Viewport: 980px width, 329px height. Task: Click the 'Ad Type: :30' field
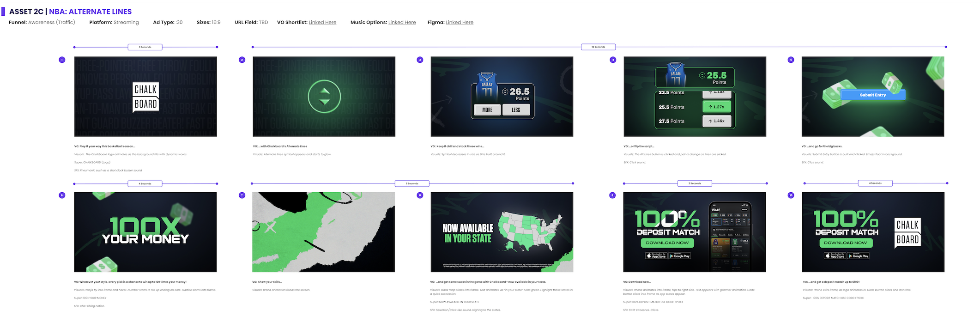click(x=168, y=22)
